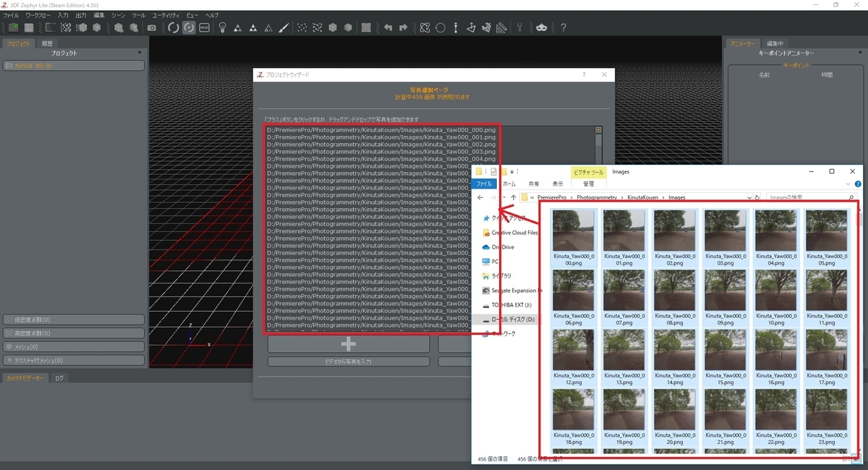Expand the カメラ(0 から 0) group
This screenshot has height=470, width=868.
[x=73, y=66]
